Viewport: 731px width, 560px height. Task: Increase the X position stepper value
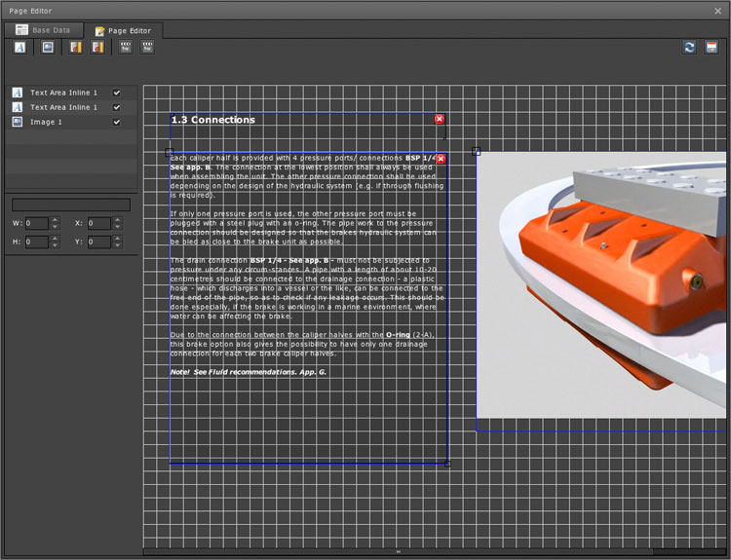coord(118,219)
